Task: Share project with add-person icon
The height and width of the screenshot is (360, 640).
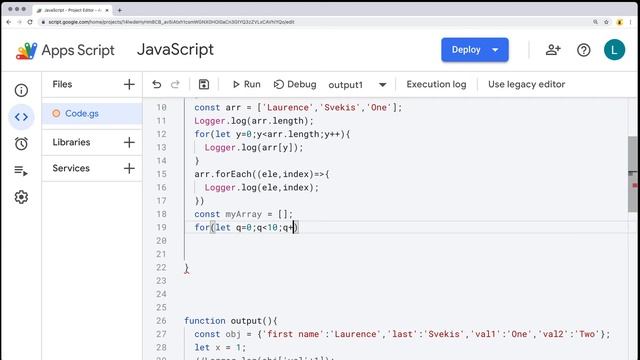Action: 553,50
